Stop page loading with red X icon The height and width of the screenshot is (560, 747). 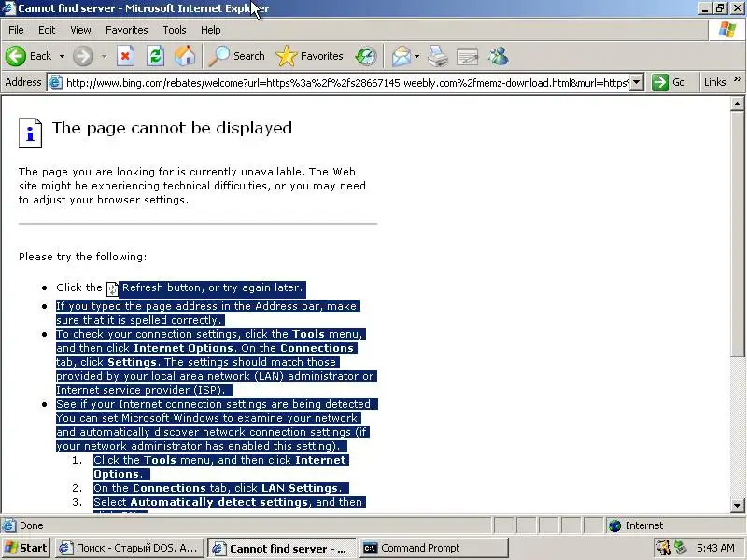pos(125,56)
